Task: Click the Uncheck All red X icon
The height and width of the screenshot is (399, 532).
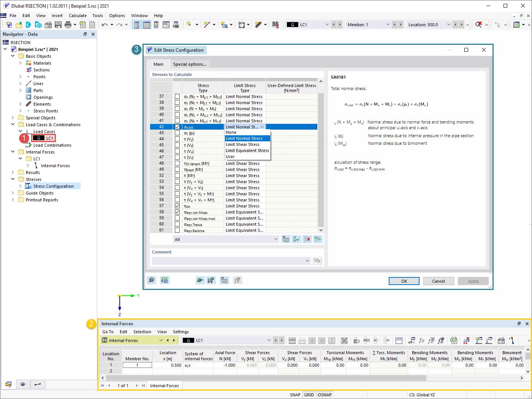Action: pos(307,239)
